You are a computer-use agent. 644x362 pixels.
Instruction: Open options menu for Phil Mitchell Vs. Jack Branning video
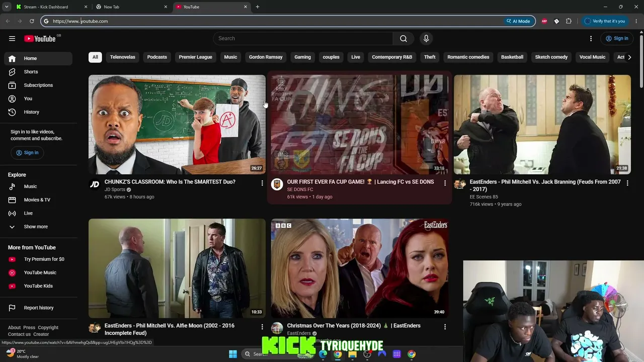[627, 184]
